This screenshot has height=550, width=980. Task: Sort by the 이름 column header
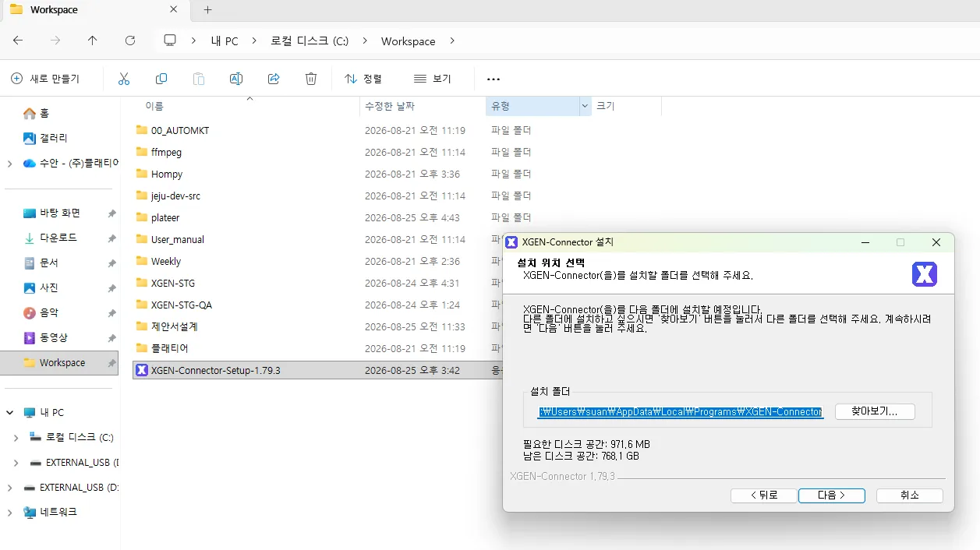pyautogui.click(x=154, y=106)
